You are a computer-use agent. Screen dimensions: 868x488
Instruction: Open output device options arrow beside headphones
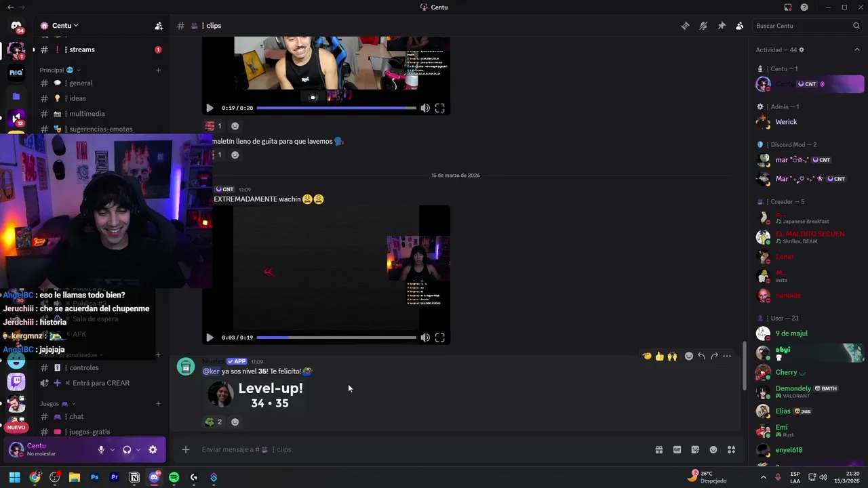[138, 449]
